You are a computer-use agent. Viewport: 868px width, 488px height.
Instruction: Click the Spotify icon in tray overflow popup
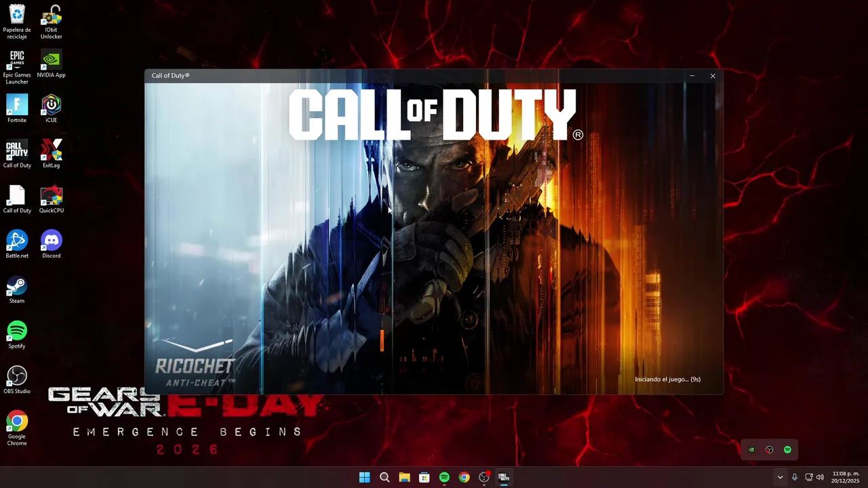[x=787, y=449]
